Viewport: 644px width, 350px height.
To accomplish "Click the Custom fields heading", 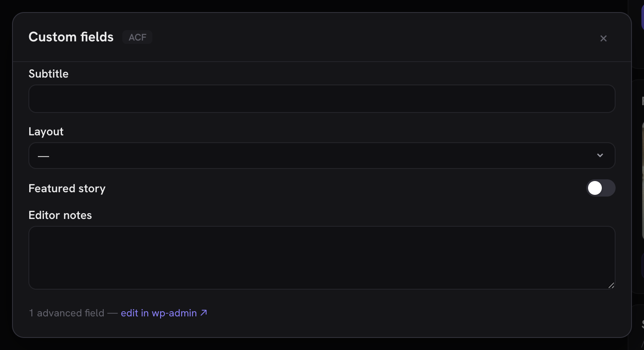I will [71, 37].
